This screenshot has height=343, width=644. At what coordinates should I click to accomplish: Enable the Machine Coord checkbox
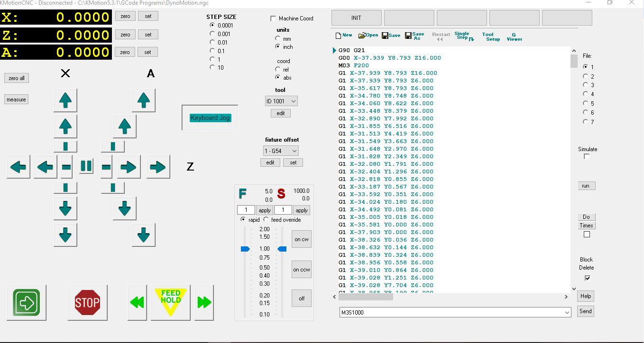click(273, 18)
